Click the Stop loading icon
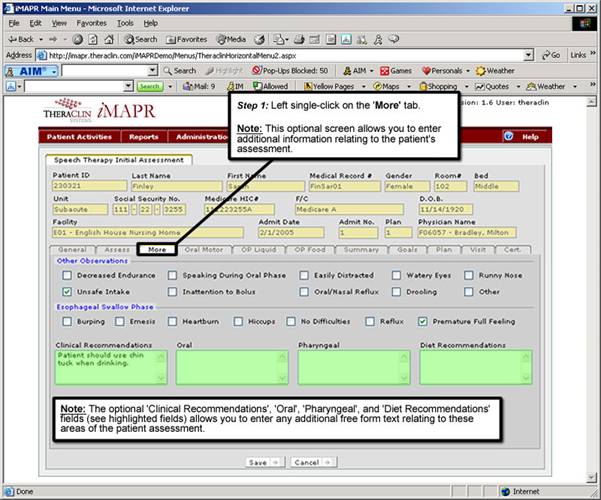Image resolution: width=601 pixels, height=500 pixels. click(78, 39)
